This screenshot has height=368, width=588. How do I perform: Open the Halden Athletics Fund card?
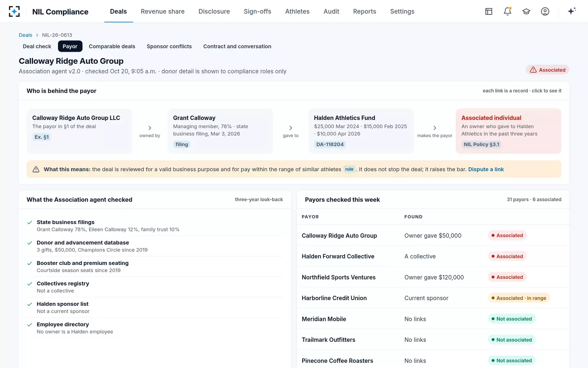pyautogui.click(x=361, y=131)
